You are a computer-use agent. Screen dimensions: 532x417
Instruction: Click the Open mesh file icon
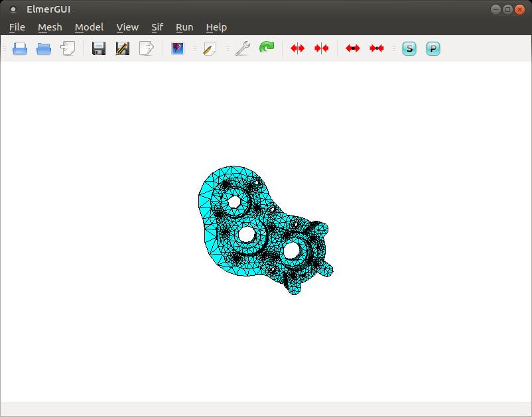(20, 48)
